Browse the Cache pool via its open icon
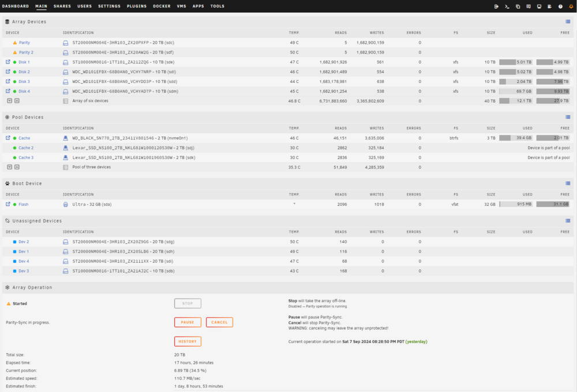 pyautogui.click(x=8, y=138)
